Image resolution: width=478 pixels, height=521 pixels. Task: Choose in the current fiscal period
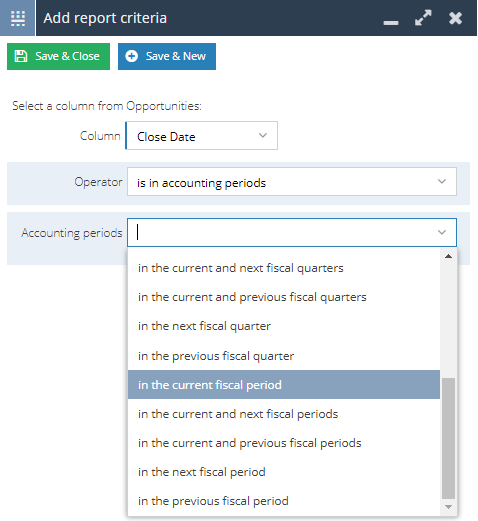point(284,385)
